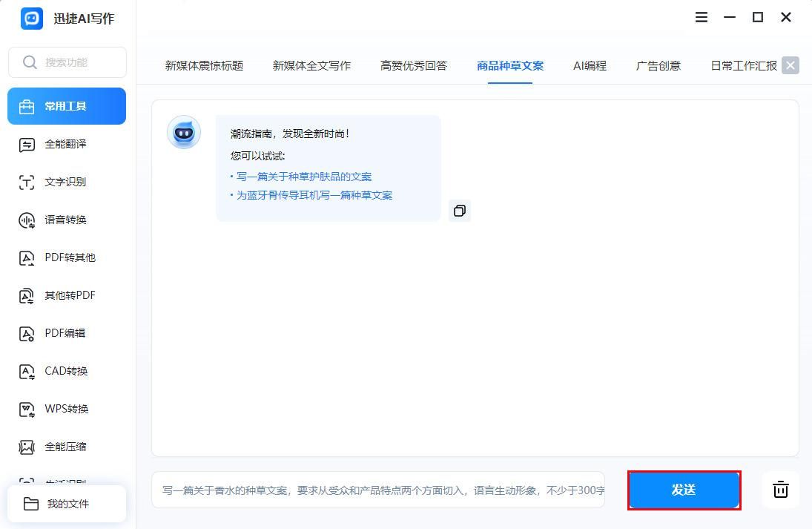Switch to the 新媒体全文写作 tab
This screenshot has width=812, height=529.
[x=311, y=66]
